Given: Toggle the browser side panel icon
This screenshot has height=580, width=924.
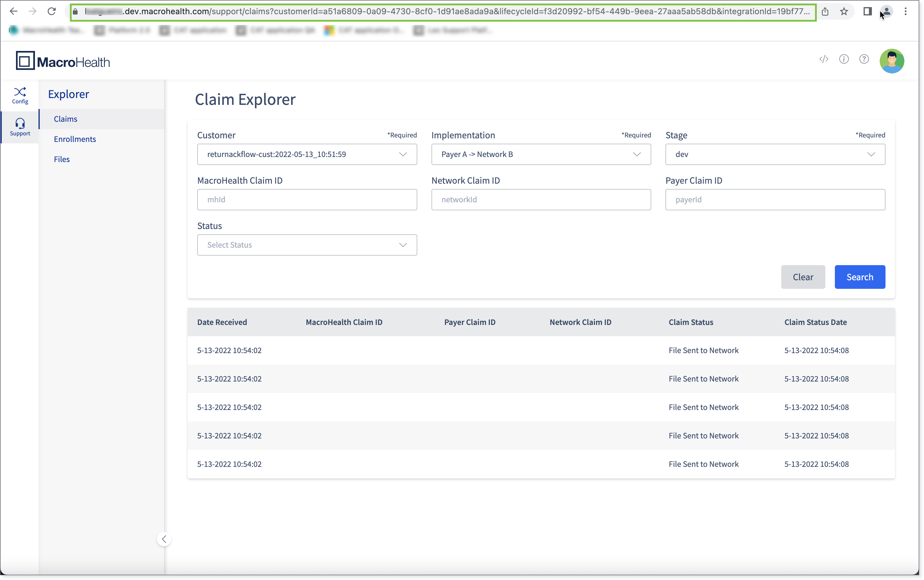Looking at the screenshot, I should 868,12.
